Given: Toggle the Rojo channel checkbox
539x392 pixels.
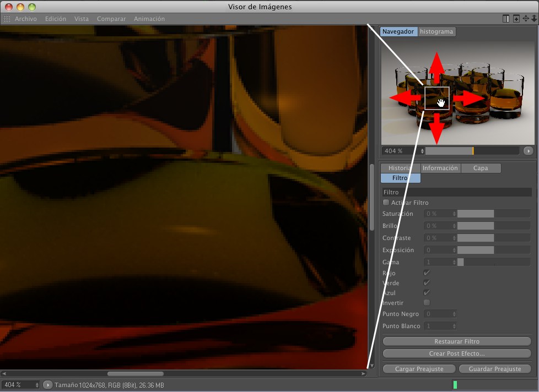Looking at the screenshot, I should click(427, 273).
